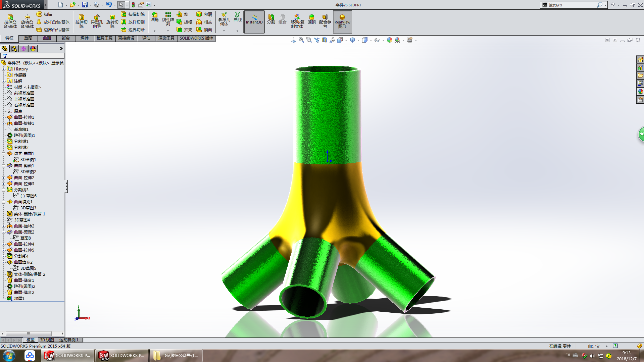Select the 拔模 draft tool
The image size is (644, 362).
185,22
